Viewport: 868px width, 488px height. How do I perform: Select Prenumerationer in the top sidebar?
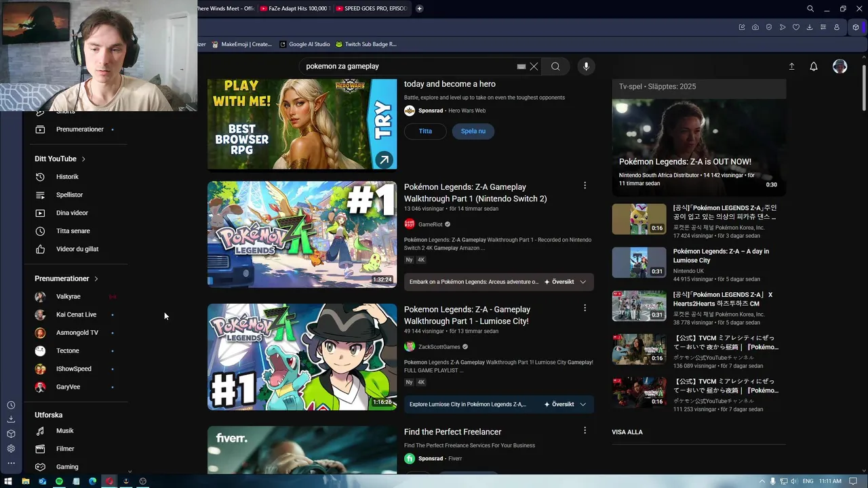point(76,129)
